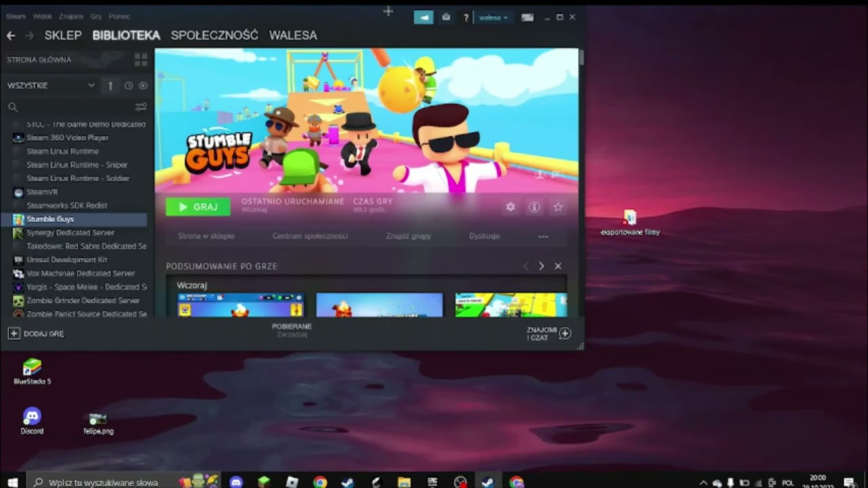
Task: Open the envelope notifications icon
Action: [x=446, y=18]
